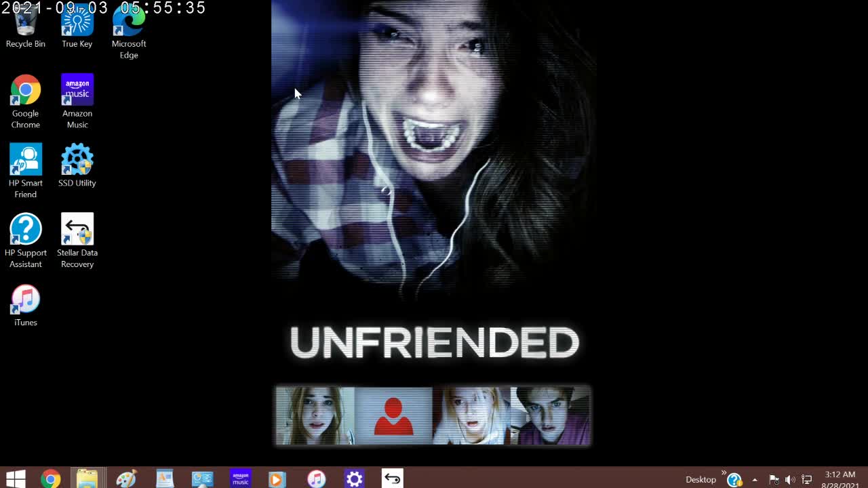Open File Explorer from the taskbar

coord(87,479)
